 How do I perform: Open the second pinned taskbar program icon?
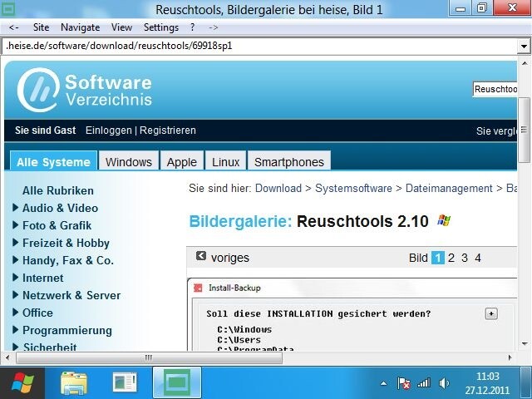pos(125,382)
